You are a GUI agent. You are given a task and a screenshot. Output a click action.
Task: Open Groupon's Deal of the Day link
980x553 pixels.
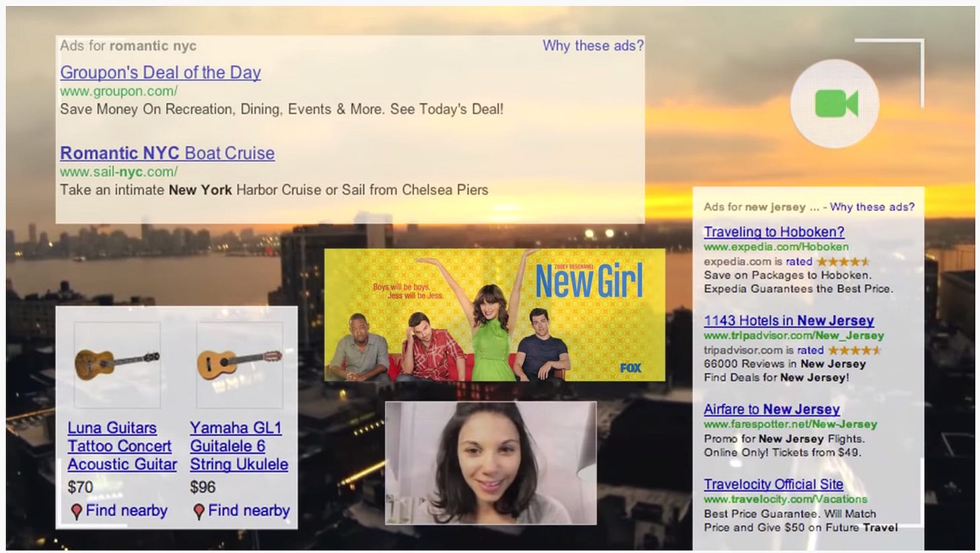160,72
